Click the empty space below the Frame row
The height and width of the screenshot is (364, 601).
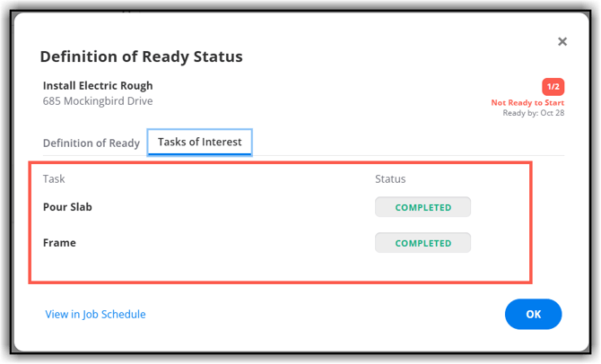coord(224,269)
